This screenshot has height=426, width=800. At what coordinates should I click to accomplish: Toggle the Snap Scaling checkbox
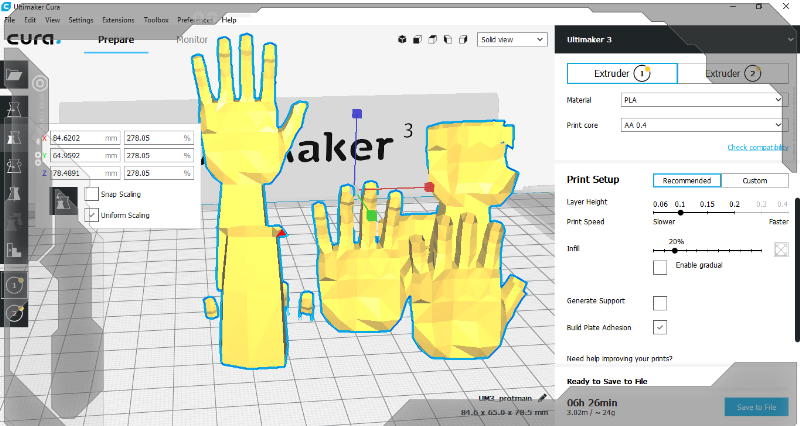(x=91, y=194)
